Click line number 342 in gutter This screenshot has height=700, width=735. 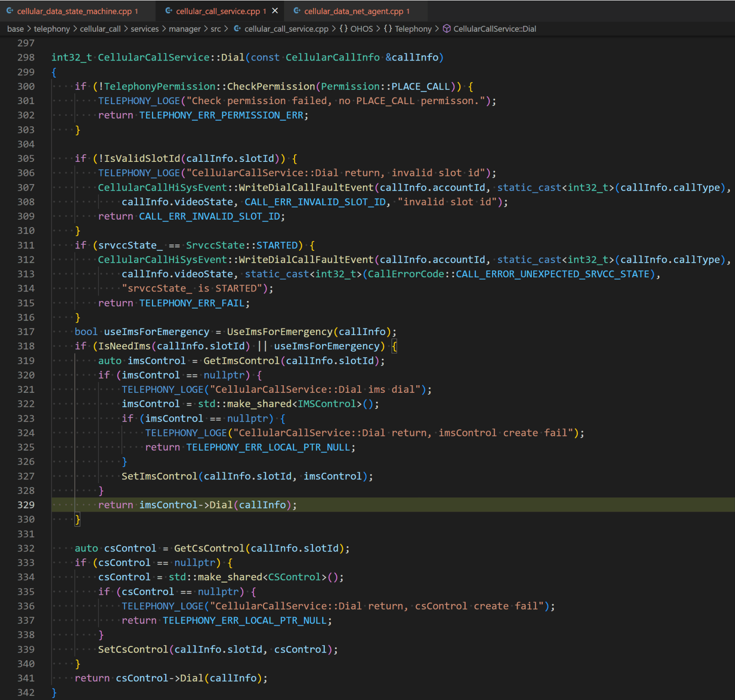pos(26,692)
